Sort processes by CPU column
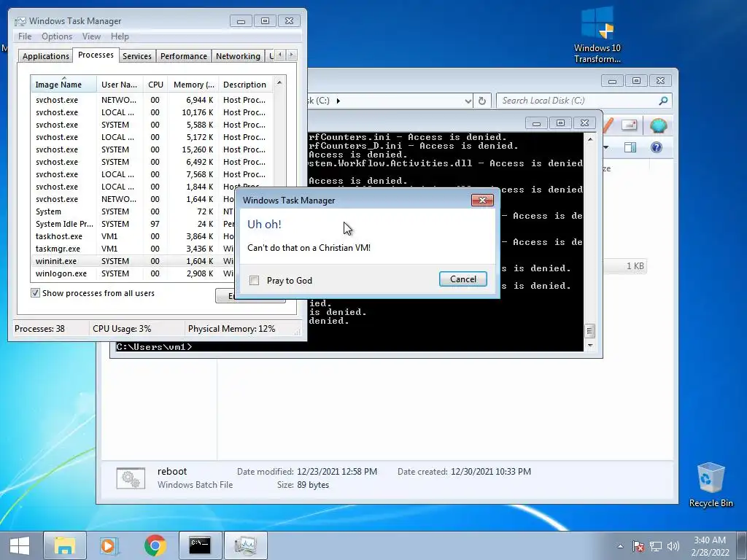Viewport: 747px width, 560px height. (155, 85)
